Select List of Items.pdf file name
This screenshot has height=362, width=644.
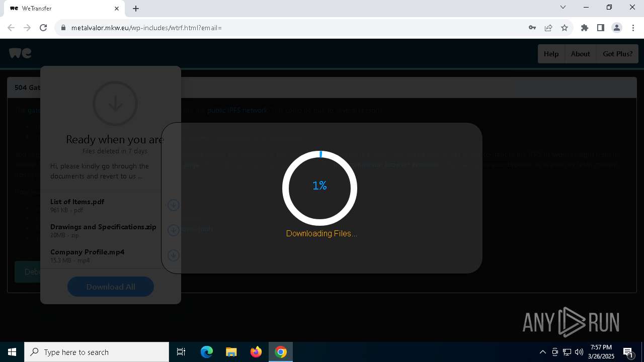point(77,202)
